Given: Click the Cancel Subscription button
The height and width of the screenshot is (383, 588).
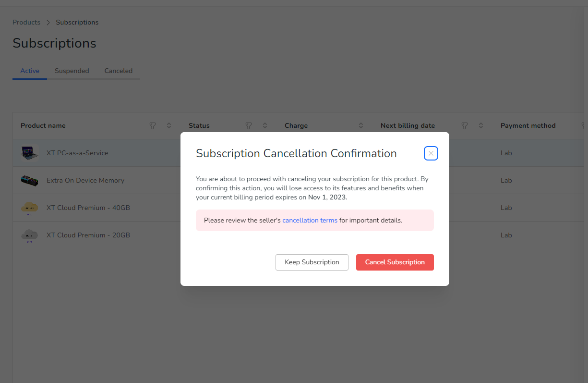Looking at the screenshot, I should [395, 262].
